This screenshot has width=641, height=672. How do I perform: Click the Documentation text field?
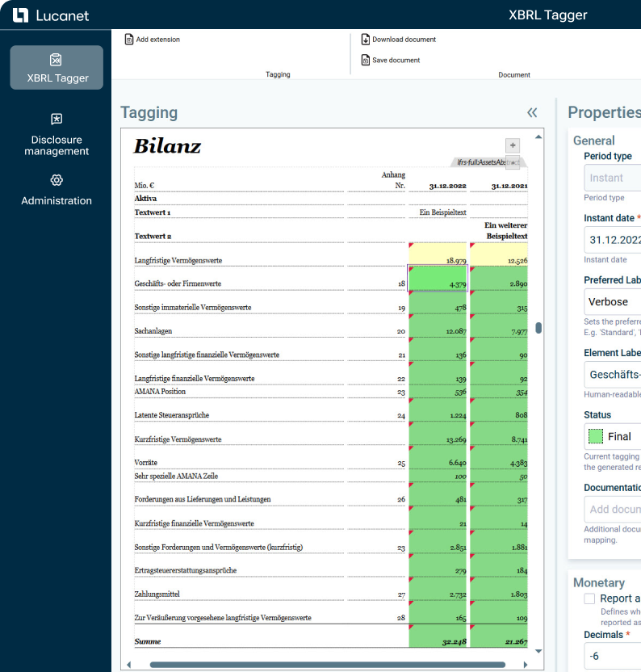coord(614,510)
